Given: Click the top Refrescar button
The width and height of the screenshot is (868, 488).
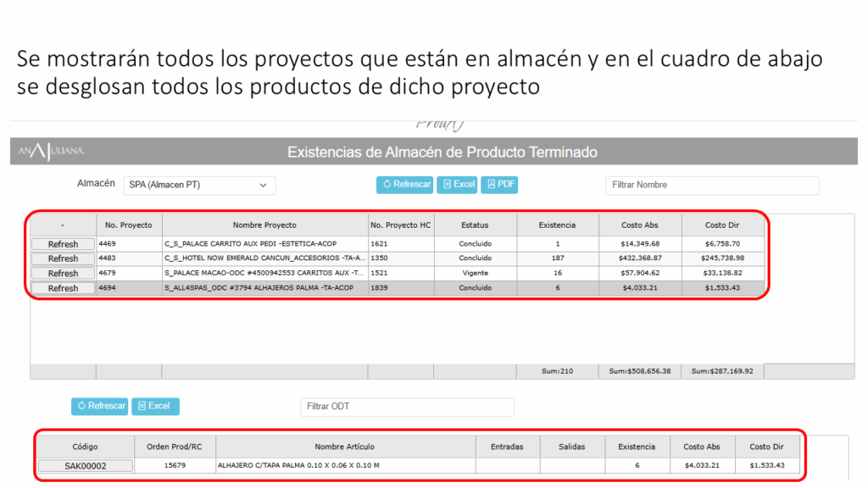Looking at the screenshot, I should (404, 185).
